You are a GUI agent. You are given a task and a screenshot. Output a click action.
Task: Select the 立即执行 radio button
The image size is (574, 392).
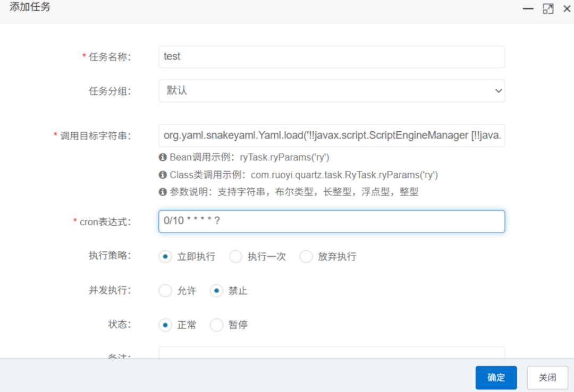tap(165, 257)
